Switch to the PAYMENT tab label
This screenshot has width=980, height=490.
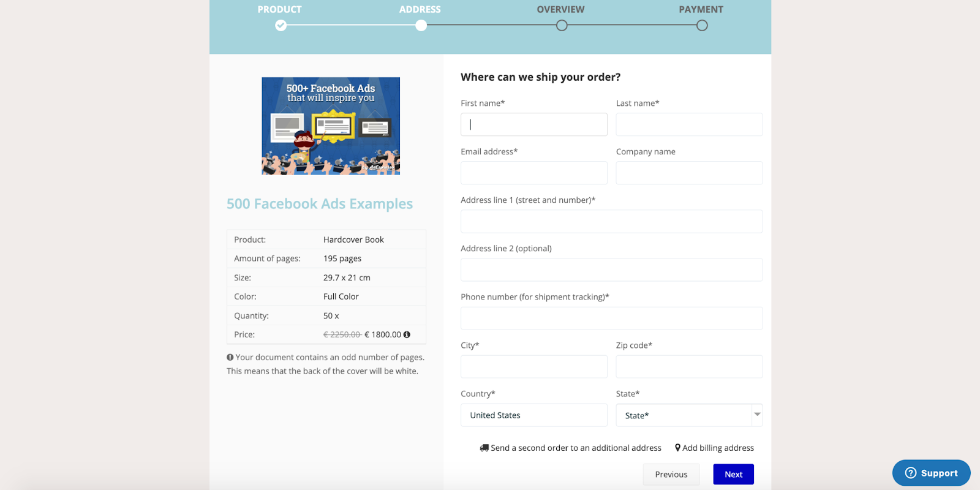[x=701, y=9]
